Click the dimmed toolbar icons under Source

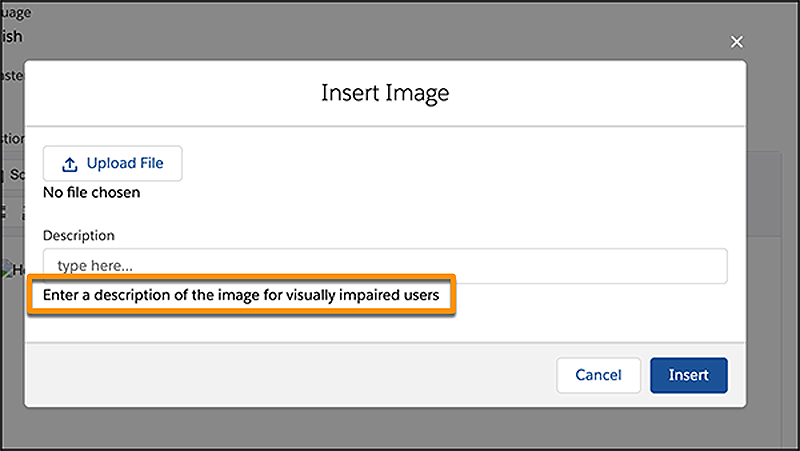(10, 211)
